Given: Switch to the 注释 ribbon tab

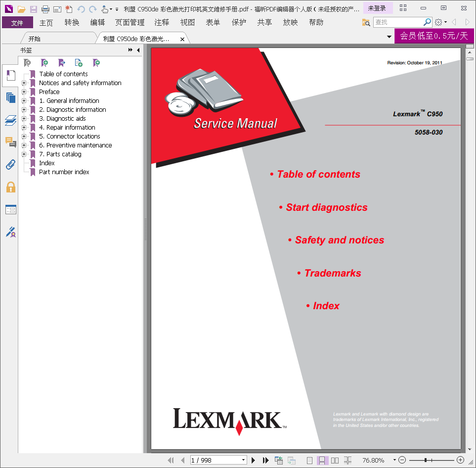Looking at the screenshot, I should tap(162, 22).
